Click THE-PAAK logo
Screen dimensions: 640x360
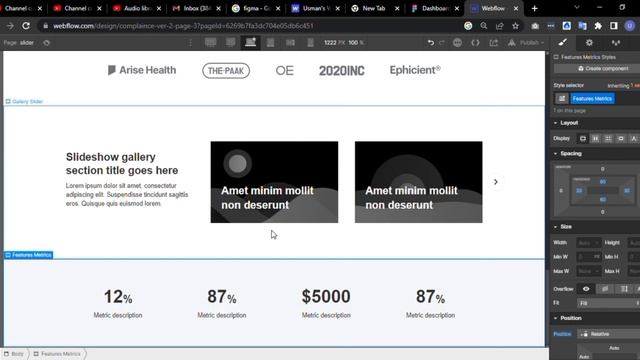pyautogui.click(x=226, y=71)
